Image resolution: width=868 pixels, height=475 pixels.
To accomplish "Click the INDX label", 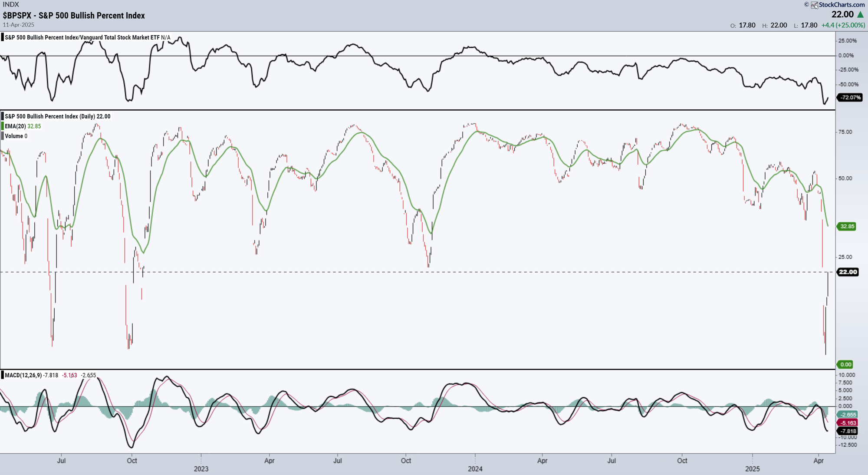I will (x=11, y=4).
